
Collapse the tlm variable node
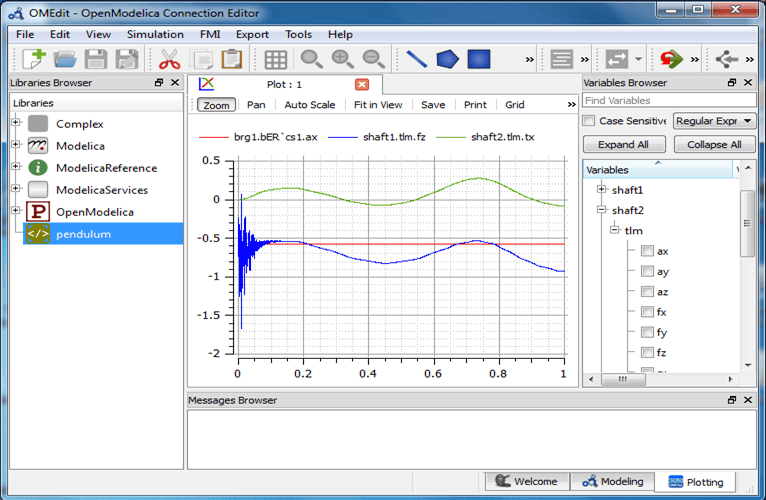point(615,230)
